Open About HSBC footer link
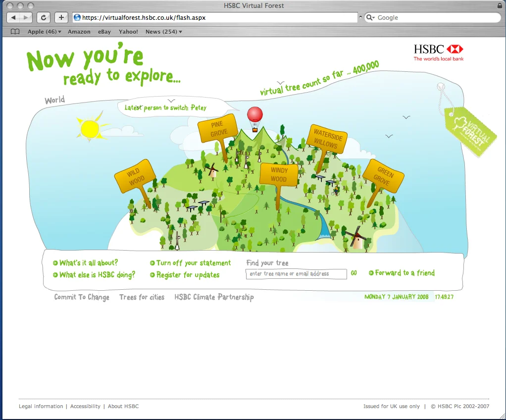This screenshot has height=420, width=506. click(123, 406)
